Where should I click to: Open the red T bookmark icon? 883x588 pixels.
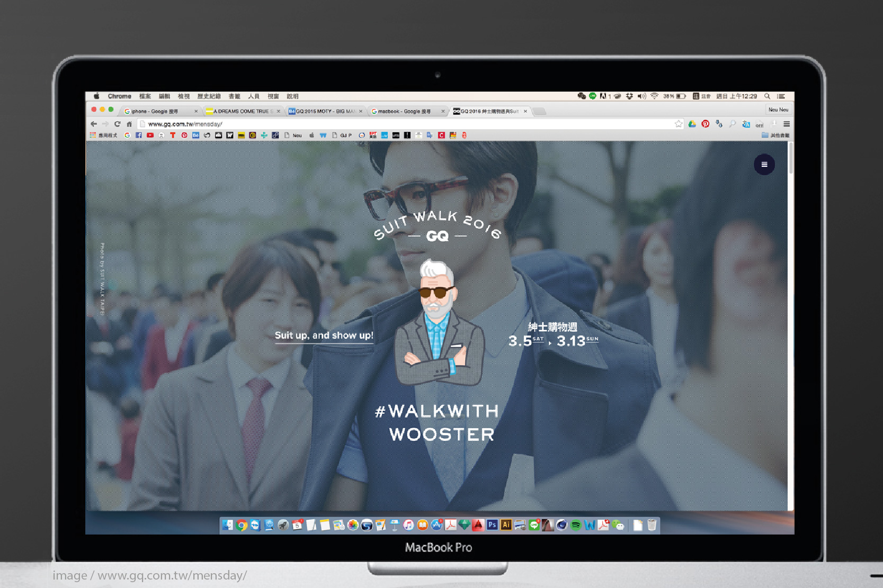[173, 135]
